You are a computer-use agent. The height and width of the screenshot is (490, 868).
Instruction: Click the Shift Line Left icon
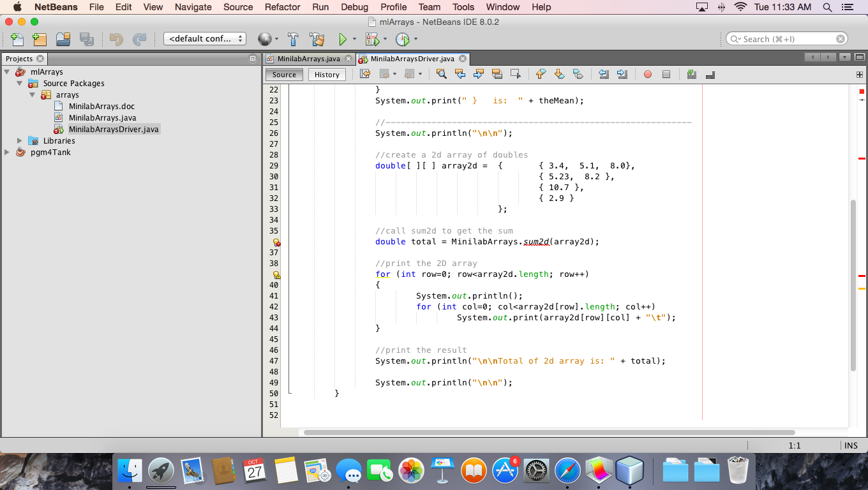tap(604, 74)
